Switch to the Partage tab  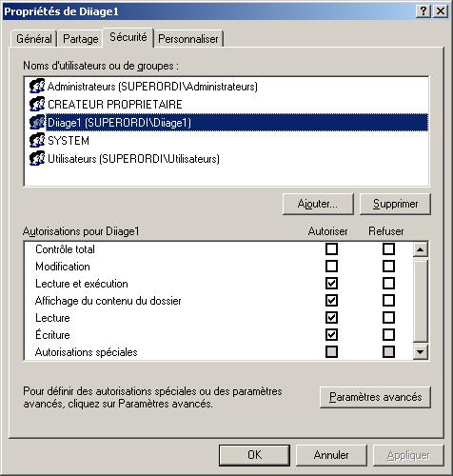81,39
